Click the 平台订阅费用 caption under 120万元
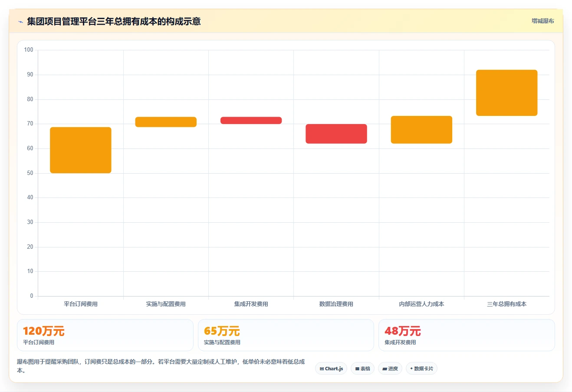Screen dimensions: 572x392 39,343
